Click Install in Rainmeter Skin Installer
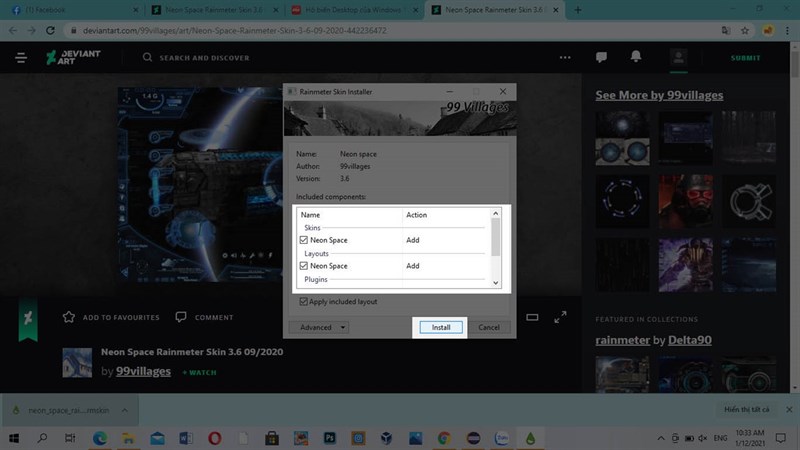The height and width of the screenshot is (450, 800). coord(441,328)
